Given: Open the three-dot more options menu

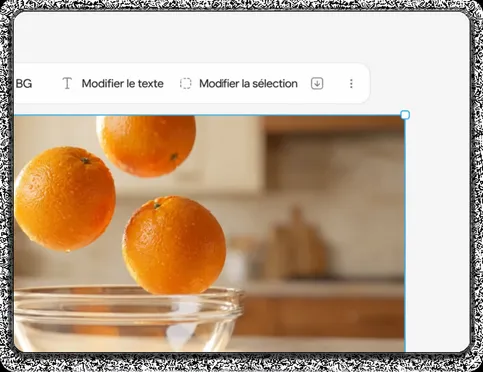Looking at the screenshot, I should point(351,84).
